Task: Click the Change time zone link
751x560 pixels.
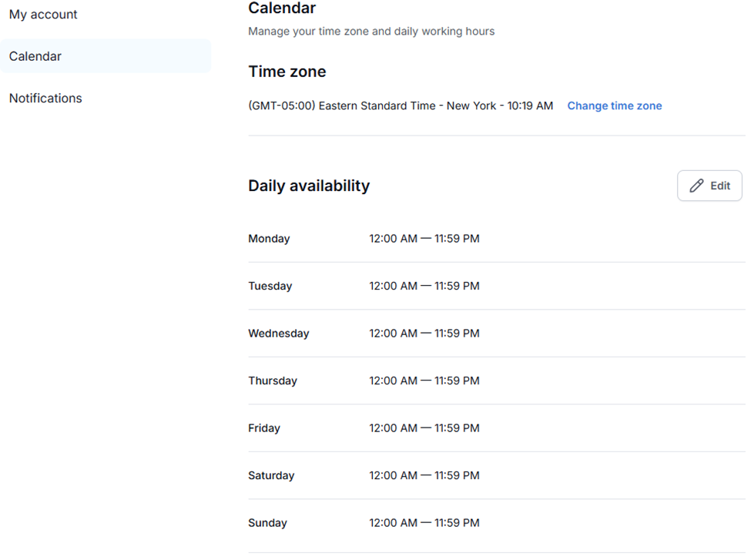Action: pyautogui.click(x=614, y=106)
